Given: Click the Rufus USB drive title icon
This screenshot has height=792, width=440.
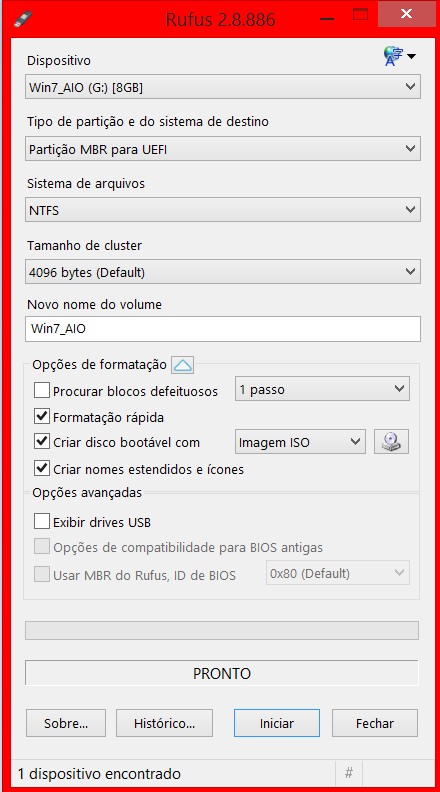Looking at the screenshot, I should pos(22,19).
